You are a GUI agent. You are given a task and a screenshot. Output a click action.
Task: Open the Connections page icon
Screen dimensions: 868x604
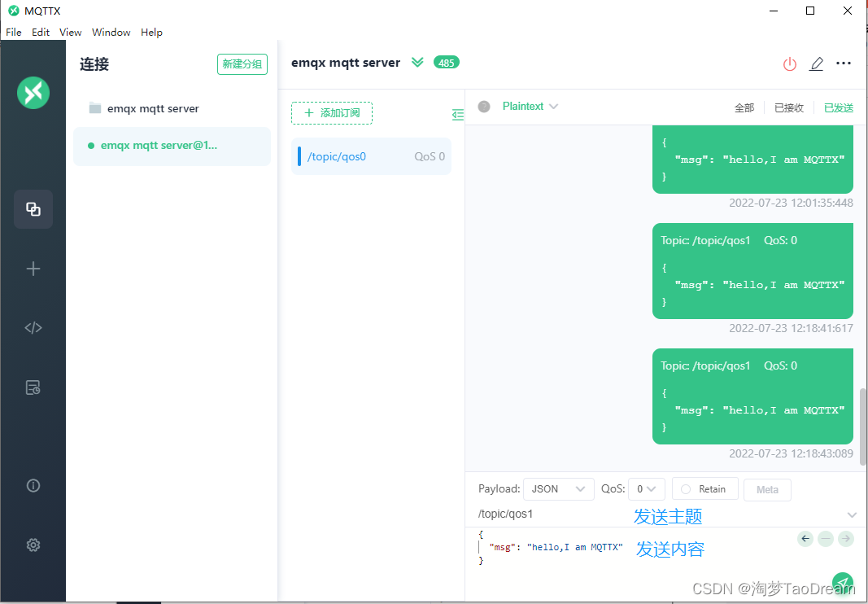[33, 209]
